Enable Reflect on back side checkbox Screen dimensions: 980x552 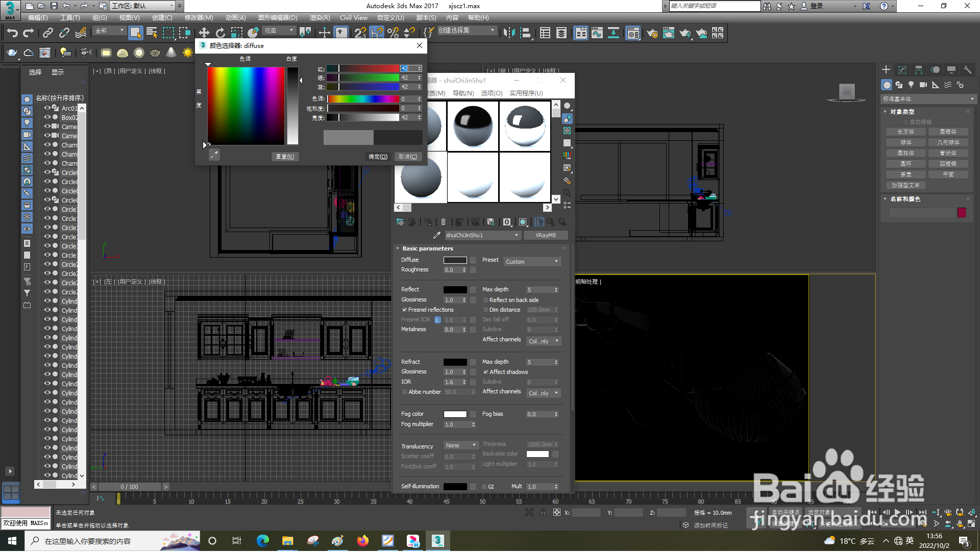tap(486, 300)
